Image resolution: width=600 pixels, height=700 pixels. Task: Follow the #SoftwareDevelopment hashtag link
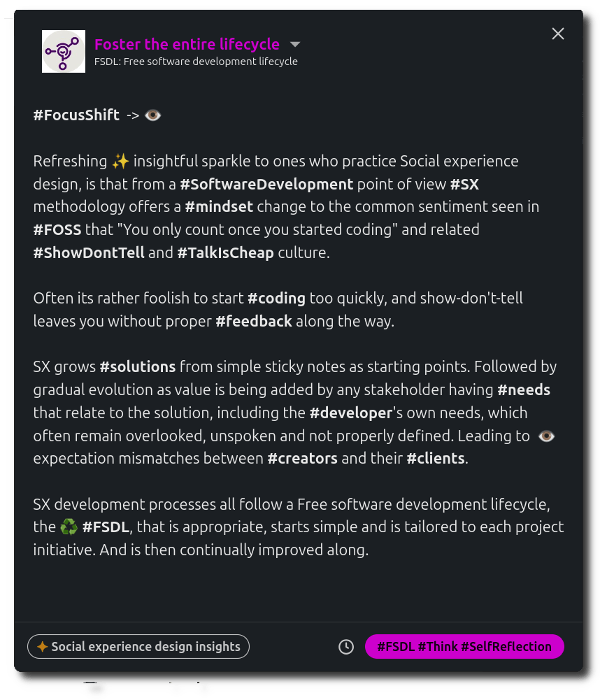pyautogui.click(x=266, y=184)
